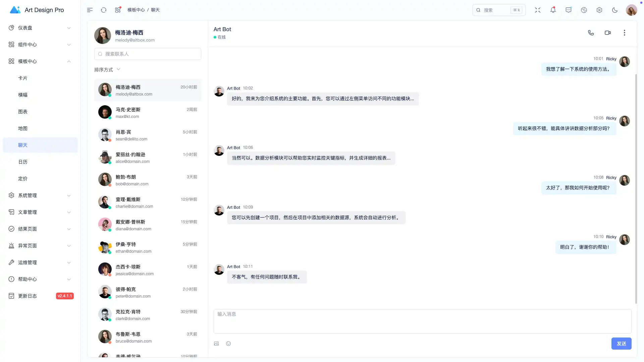Open the emoji picker
Viewport: 644px width, 362px height.
[228, 344]
